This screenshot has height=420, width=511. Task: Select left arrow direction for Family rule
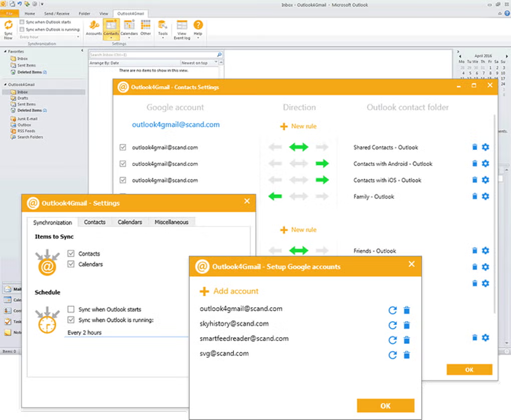click(275, 196)
